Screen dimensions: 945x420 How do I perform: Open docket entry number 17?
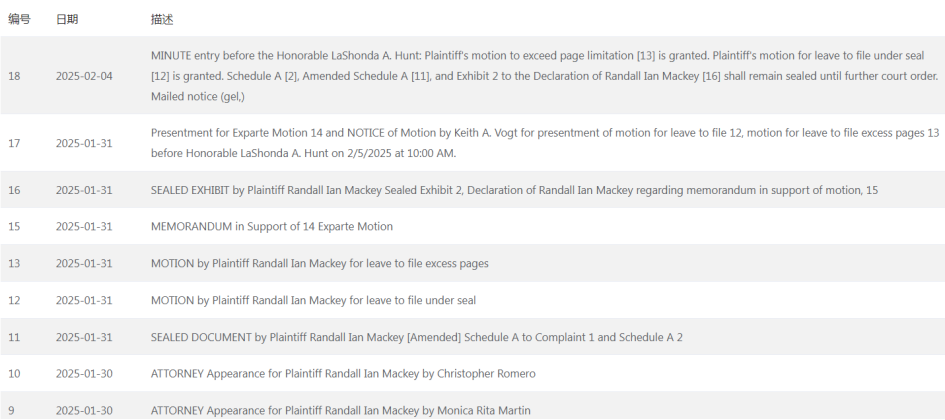coord(14,143)
